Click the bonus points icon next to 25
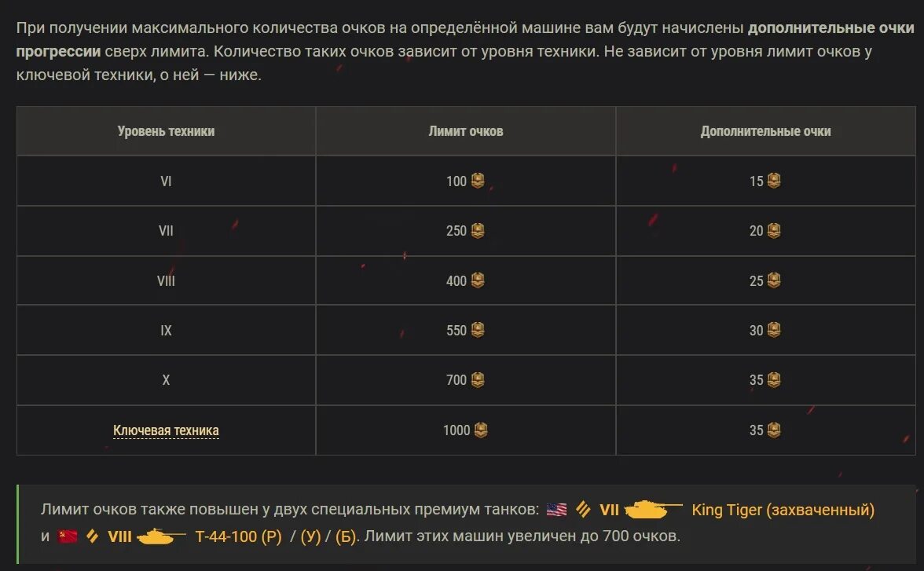The image size is (924, 571). [x=775, y=280]
